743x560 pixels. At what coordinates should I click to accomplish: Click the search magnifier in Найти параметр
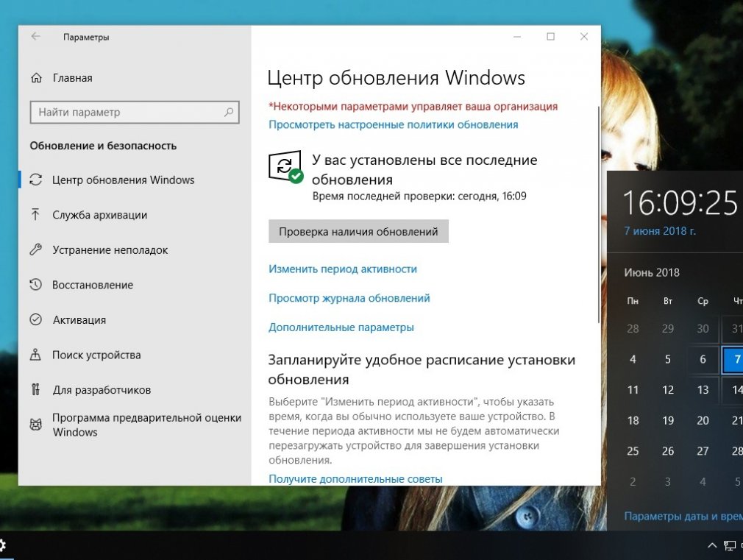(x=228, y=113)
